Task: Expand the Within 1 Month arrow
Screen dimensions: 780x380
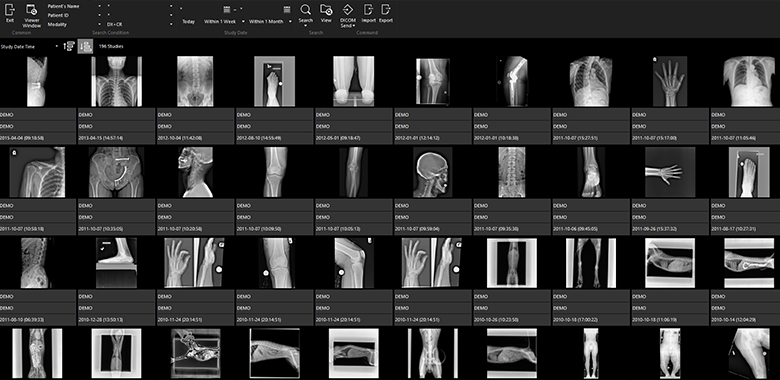Action: [290, 21]
